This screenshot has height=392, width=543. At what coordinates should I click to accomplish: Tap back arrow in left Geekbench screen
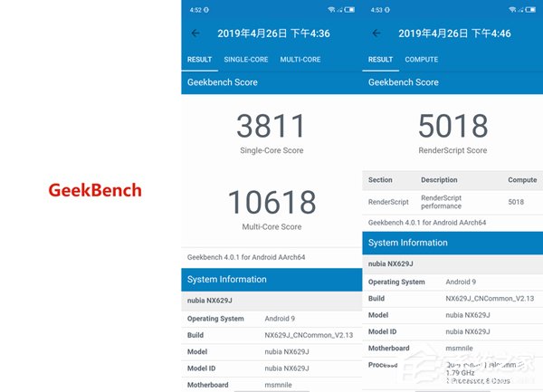195,33
